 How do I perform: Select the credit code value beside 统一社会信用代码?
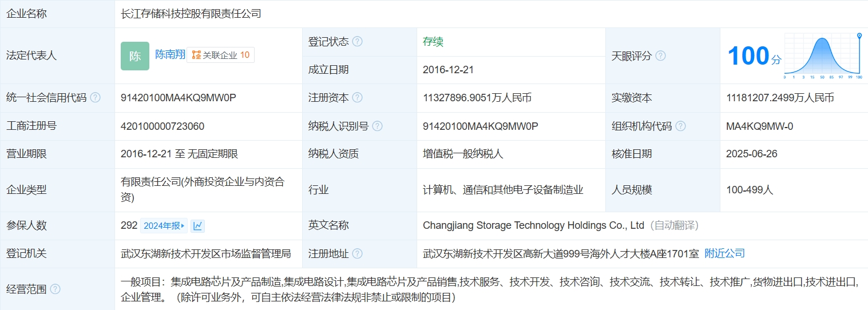click(x=179, y=98)
